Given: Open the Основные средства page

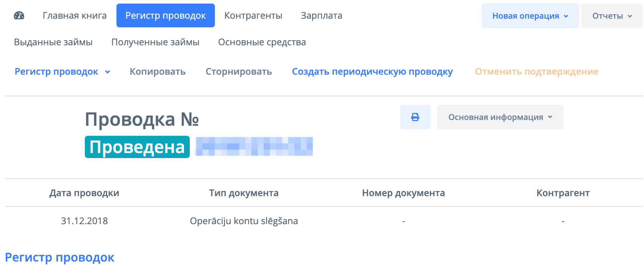Looking at the screenshot, I should point(262,42).
